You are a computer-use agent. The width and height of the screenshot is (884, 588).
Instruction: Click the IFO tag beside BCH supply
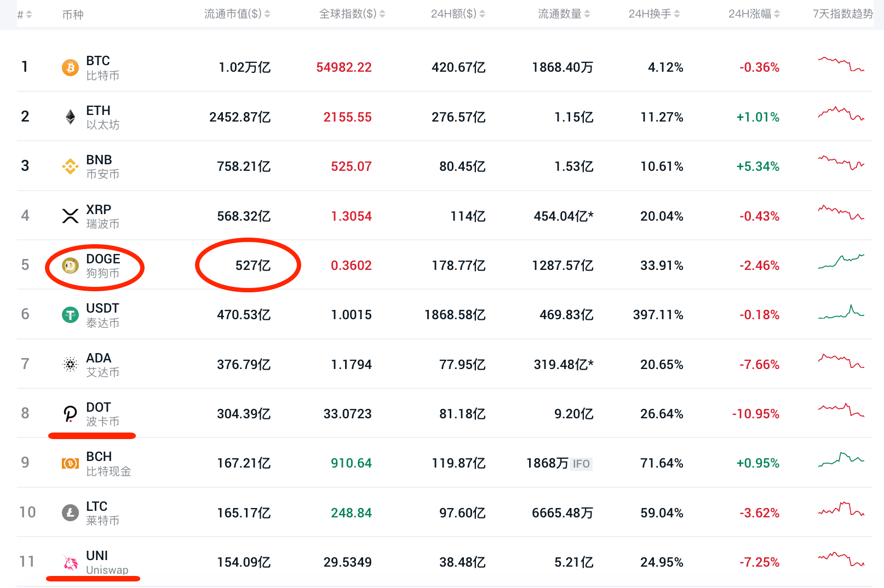[x=581, y=464]
